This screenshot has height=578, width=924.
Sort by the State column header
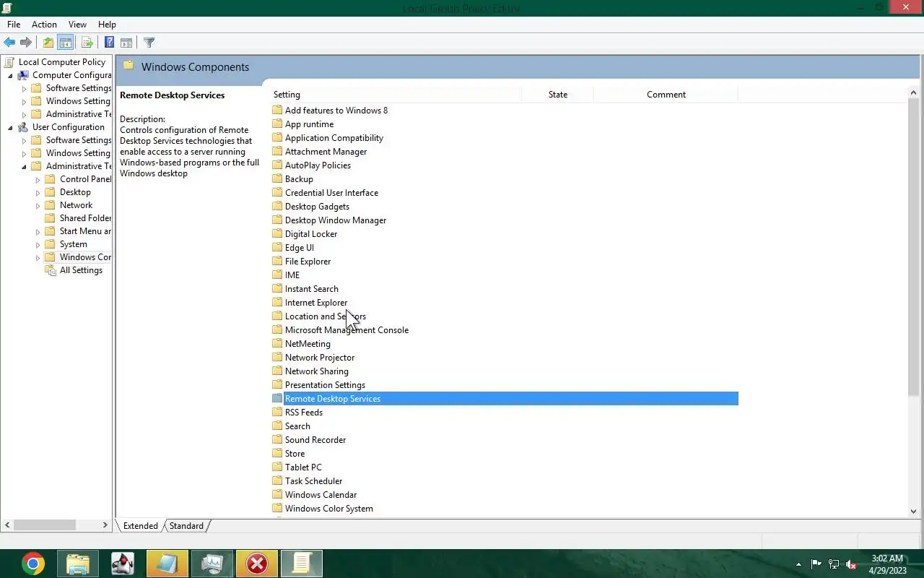(557, 95)
